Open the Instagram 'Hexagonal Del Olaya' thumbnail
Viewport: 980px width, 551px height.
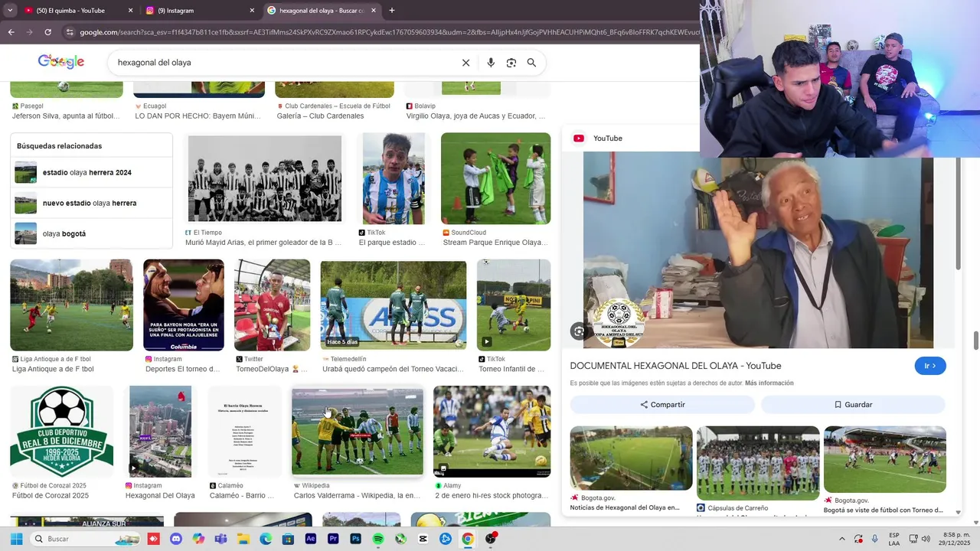pos(161,432)
